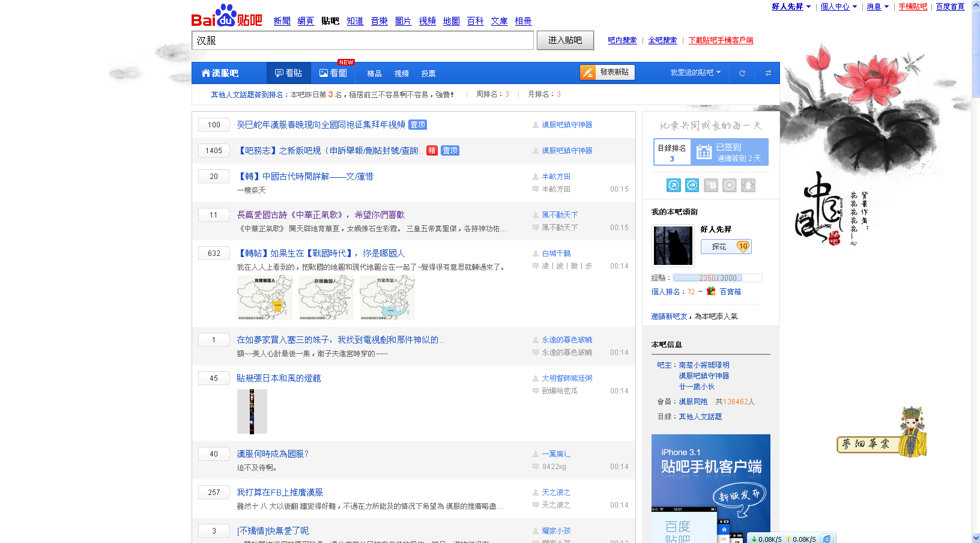This screenshot has height=543, width=980.
Task: Click author icon beside 白城千鶴
Action: click(536, 253)
